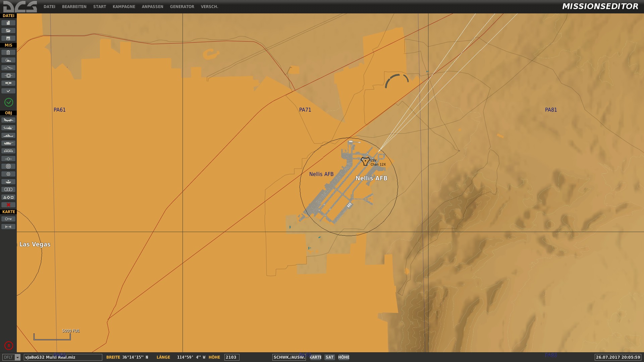Open the KAMPAGNE menu
This screenshot has height=362, width=644.
pos(124,7)
